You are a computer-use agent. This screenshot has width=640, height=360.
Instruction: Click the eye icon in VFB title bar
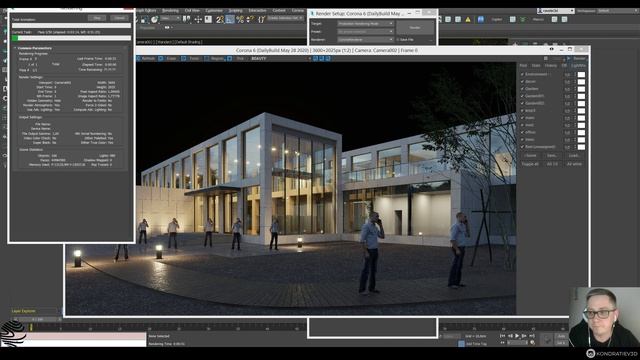(x=551, y=49)
